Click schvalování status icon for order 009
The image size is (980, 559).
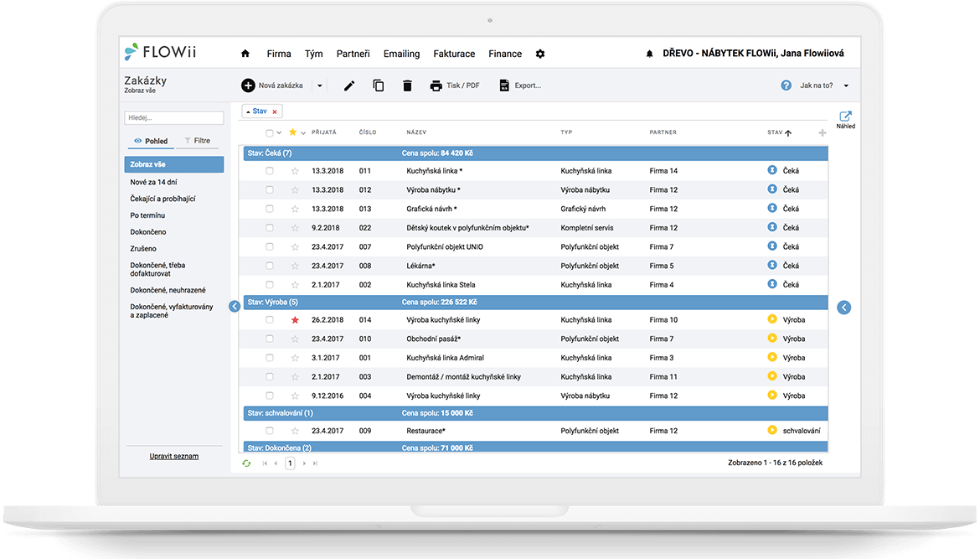[x=772, y=430]
